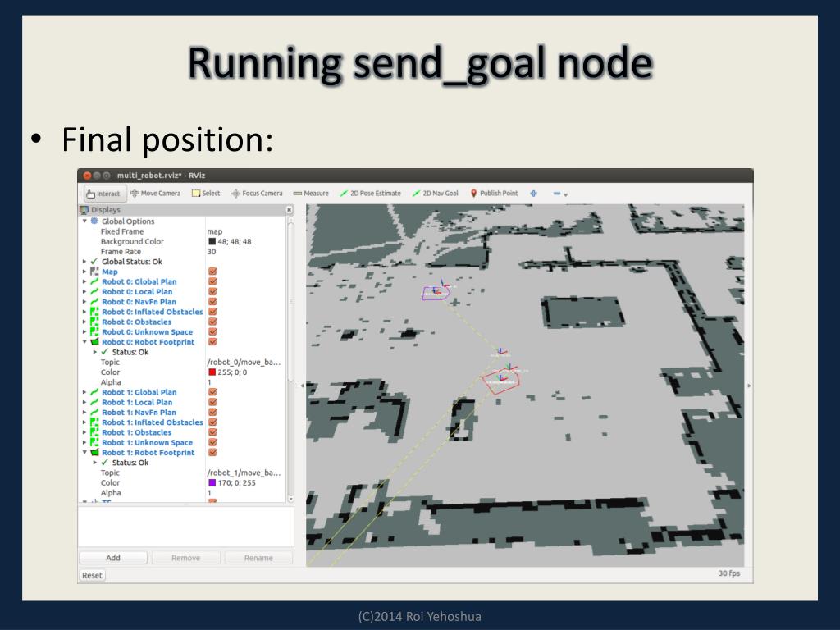Hide Robot 0: Obstacles via its checkbox
840x630 pixels.
tap(212, 322)
